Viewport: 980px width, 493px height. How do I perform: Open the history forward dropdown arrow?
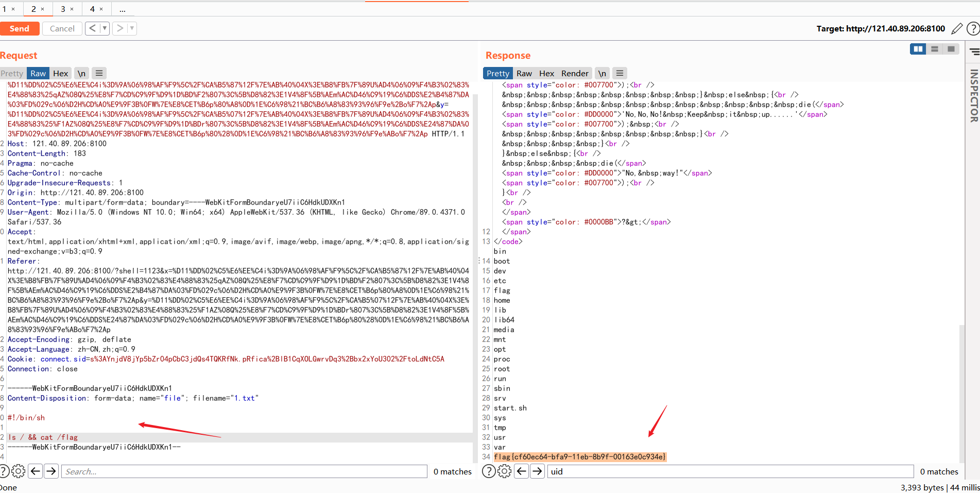pyautogui.click(x=132, y=28)
